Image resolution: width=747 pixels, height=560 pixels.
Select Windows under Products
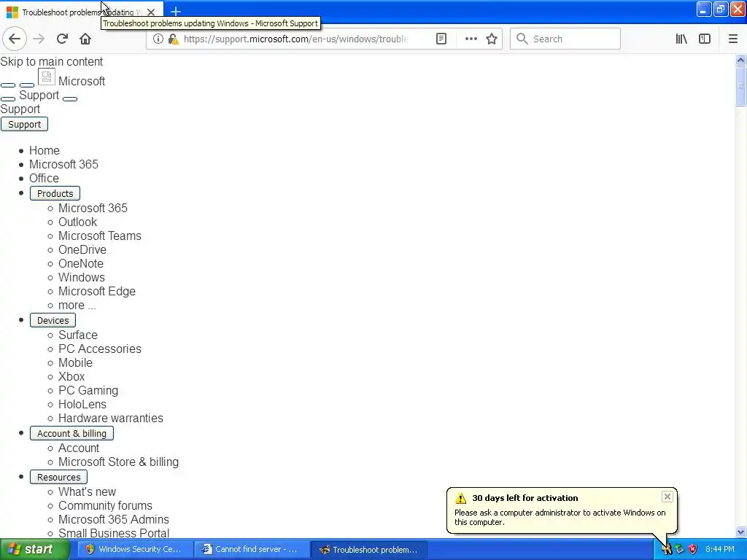point(82,277)
